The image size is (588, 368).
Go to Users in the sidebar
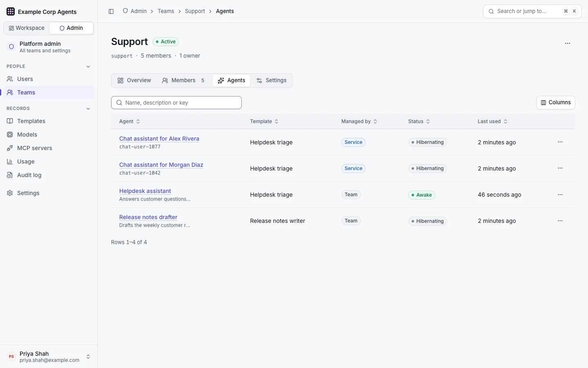point(49,79)
